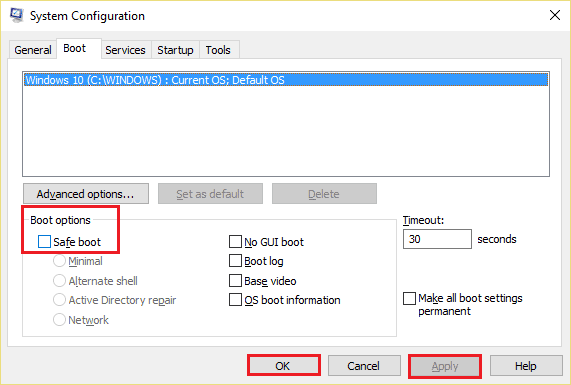The height and width of the screenshot is (385, 571).
Task: Close the System Configuration window
Action: click(555, 15)
